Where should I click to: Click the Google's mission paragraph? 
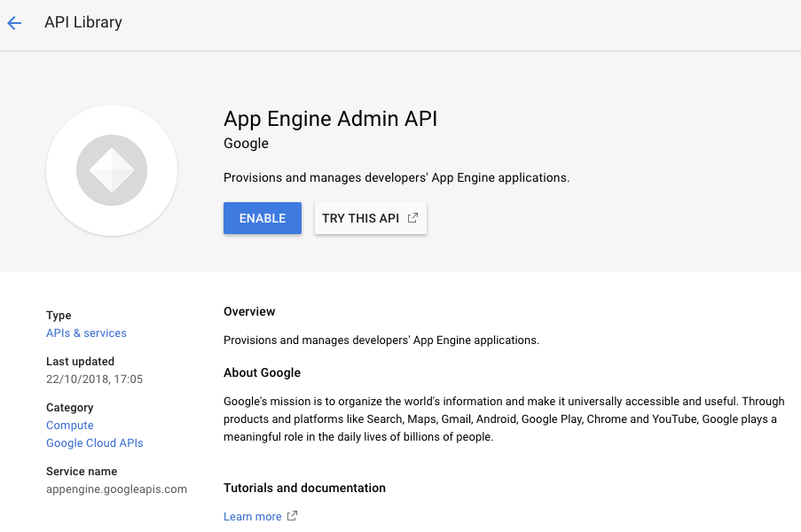point(504,419)
